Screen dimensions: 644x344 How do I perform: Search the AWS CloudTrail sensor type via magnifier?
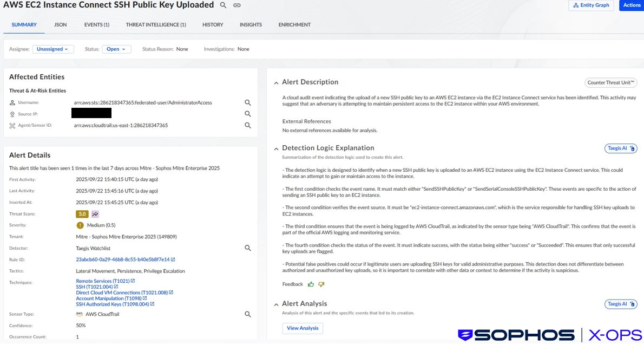[x=248, y=314]
